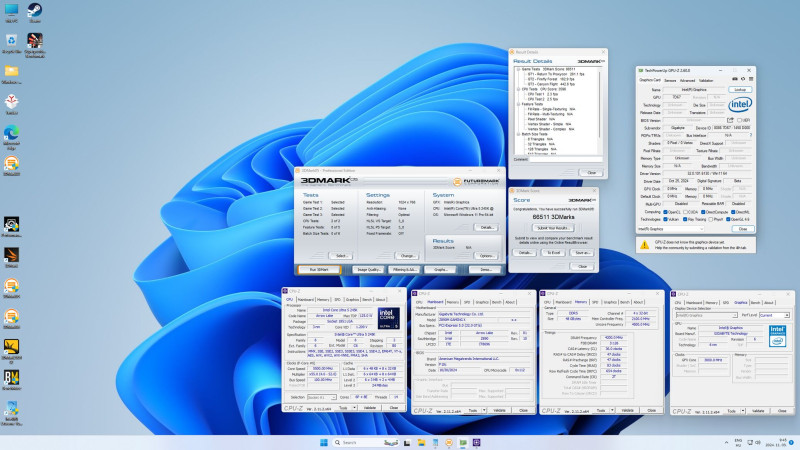Open GPU-Z graphics card selection dropdown
Viewport: 800px width, 450px height.
click(x=670, y=229)
